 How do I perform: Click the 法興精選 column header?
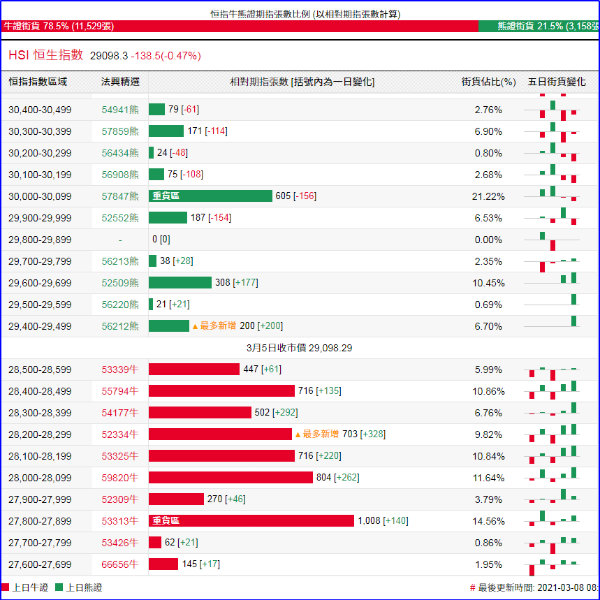coord(120,82)
